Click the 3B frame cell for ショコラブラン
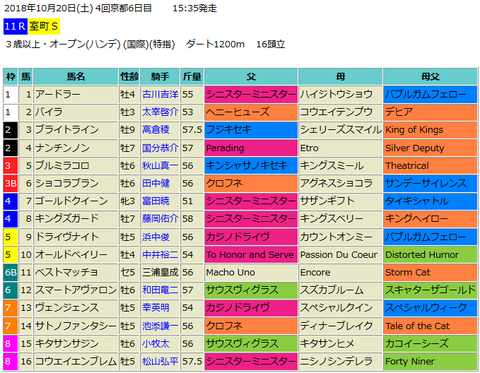This screenshot has height=373, width=480. 10,183
